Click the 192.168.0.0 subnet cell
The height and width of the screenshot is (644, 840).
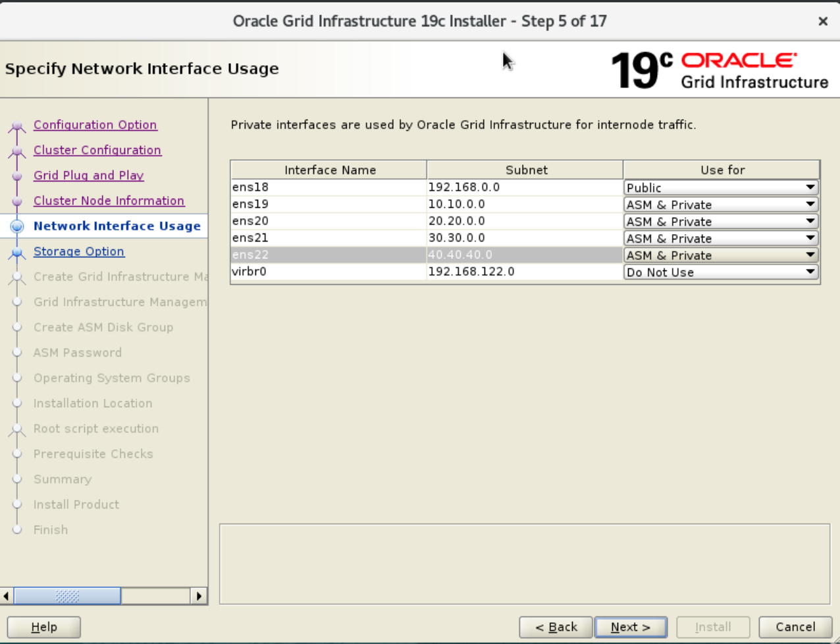pyautogui.click(x=525, y=187)
